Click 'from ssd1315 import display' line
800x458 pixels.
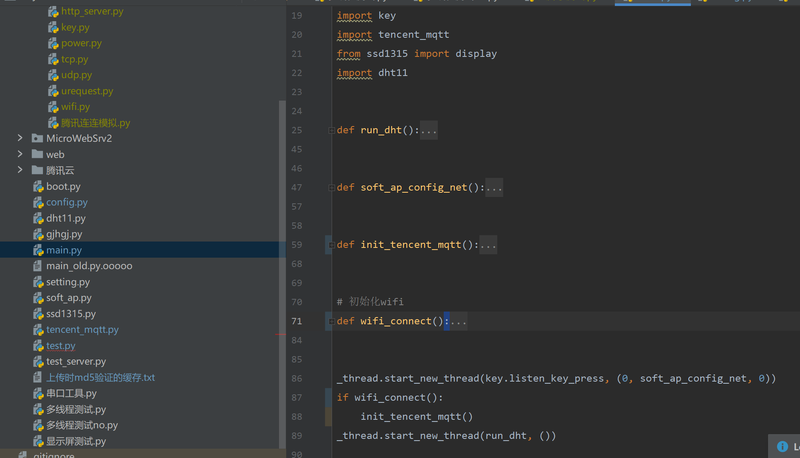click(x=416, y=54)
